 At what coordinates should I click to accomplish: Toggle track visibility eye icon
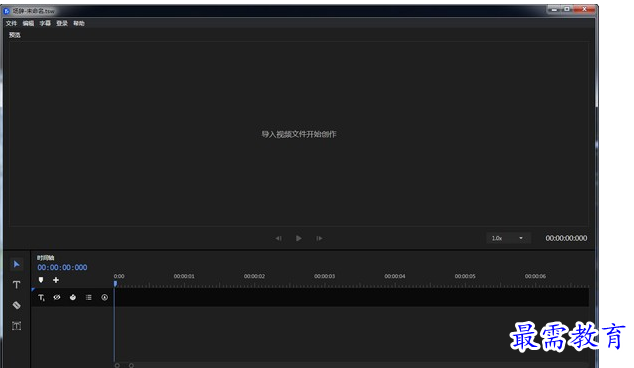tap(57, 297)
